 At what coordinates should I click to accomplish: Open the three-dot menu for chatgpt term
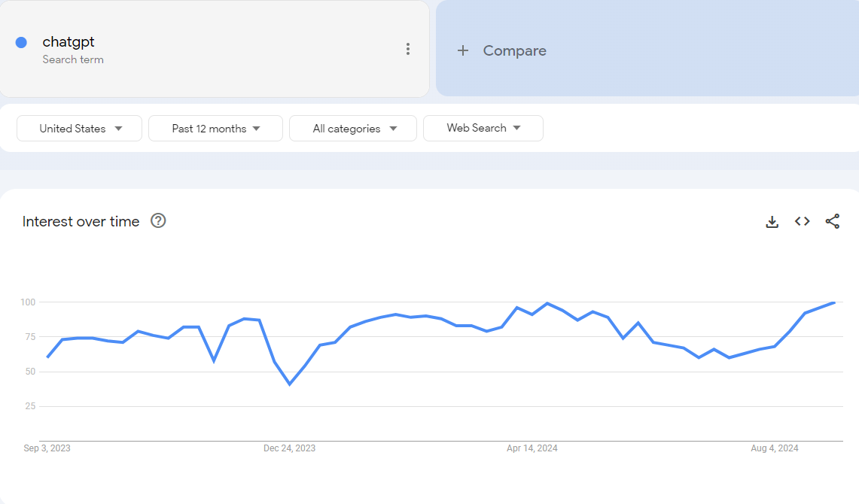(407, 49)
